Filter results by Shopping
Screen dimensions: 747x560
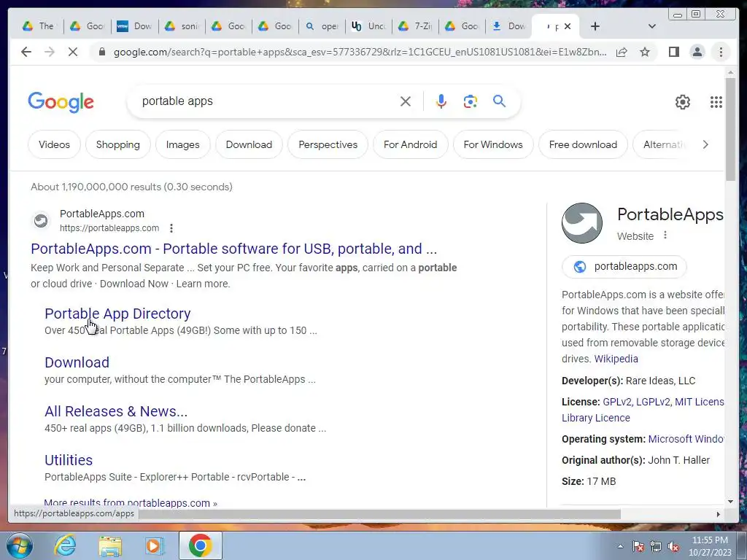[117, 144]
